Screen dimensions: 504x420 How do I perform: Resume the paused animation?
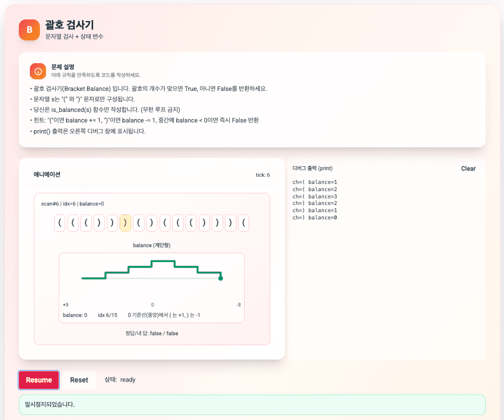(x=39, y=380)
